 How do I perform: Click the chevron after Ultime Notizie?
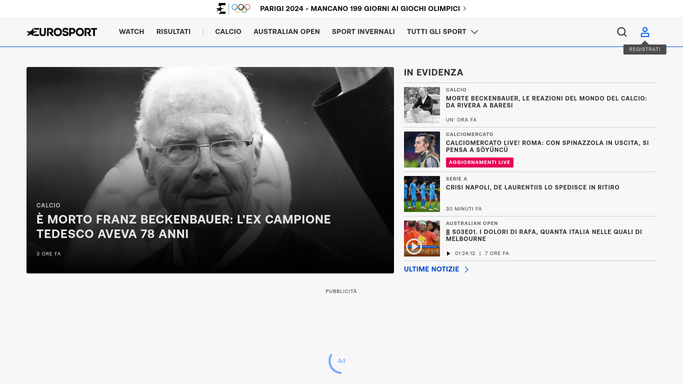coord(467,269)
